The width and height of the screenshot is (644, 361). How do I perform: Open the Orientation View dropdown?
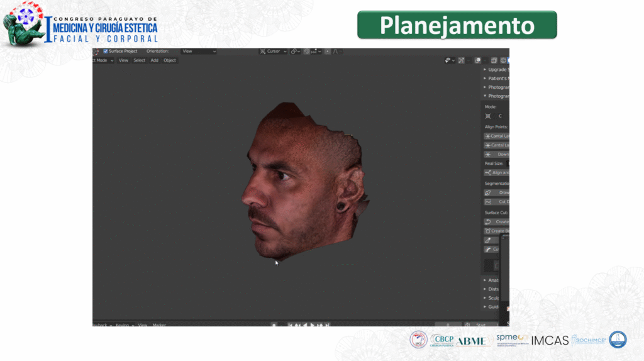199,52
